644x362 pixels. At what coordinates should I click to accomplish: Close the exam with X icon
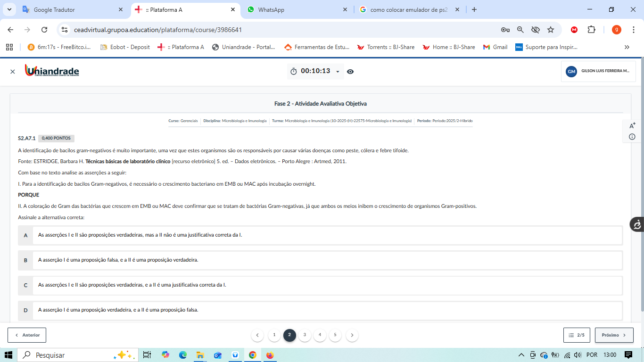click(x=13, y=72)
